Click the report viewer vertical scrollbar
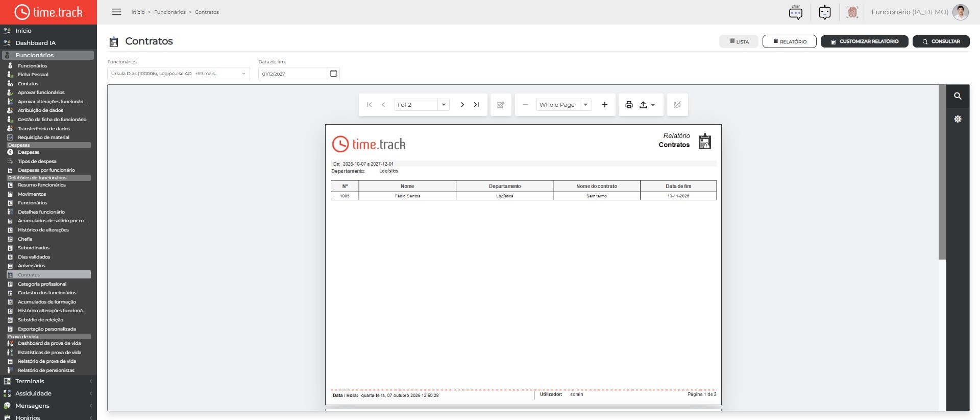 tap(942, 172)
